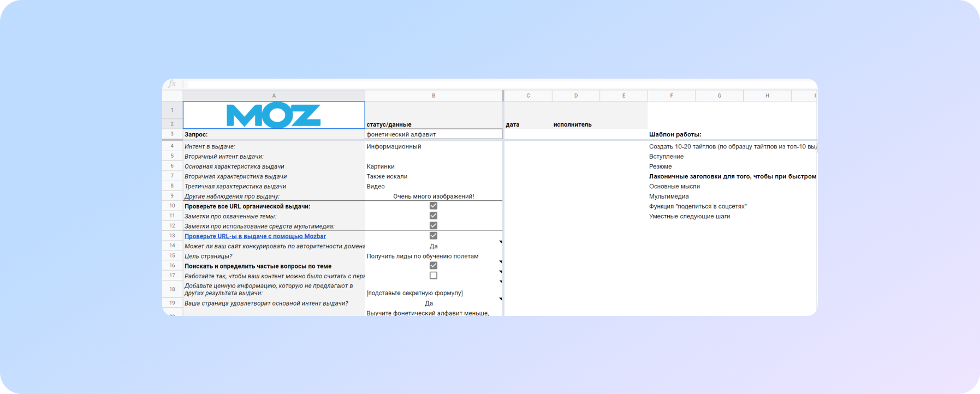Select the 'Информационный' intent cell
980x394 pixels.
pos(433,146)
